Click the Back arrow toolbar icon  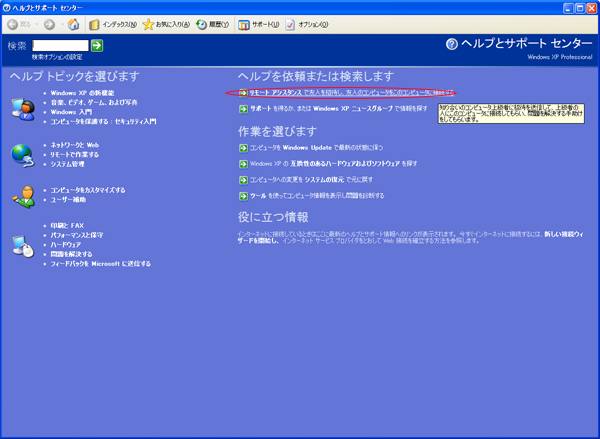click(x=13, y=24)
